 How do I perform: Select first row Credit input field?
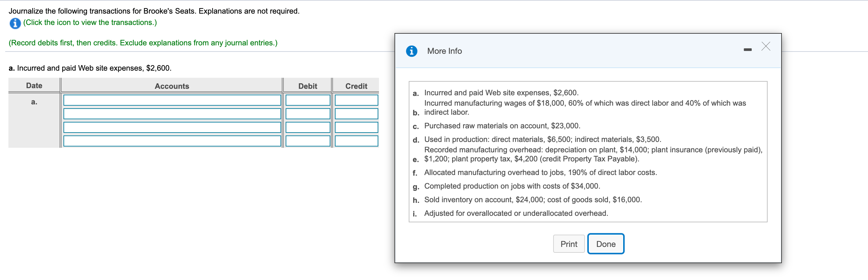[357, 100]
